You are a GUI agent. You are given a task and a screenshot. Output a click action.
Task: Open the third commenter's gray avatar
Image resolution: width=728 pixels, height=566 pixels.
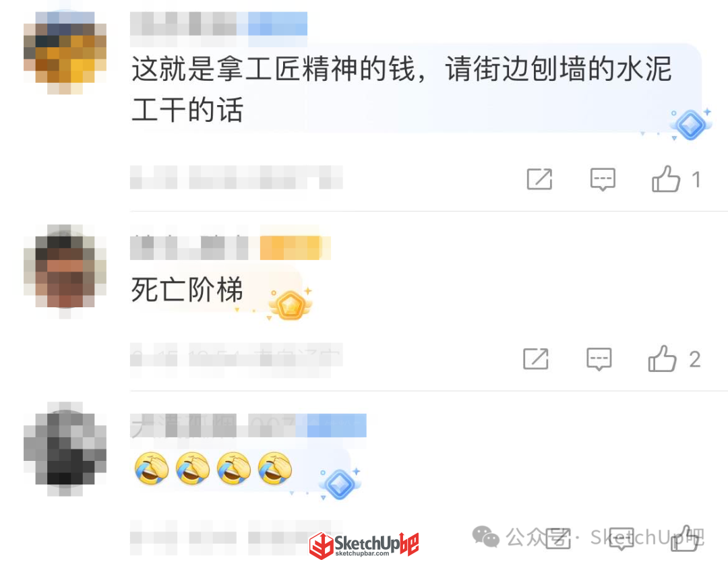(x=65, y=449)
